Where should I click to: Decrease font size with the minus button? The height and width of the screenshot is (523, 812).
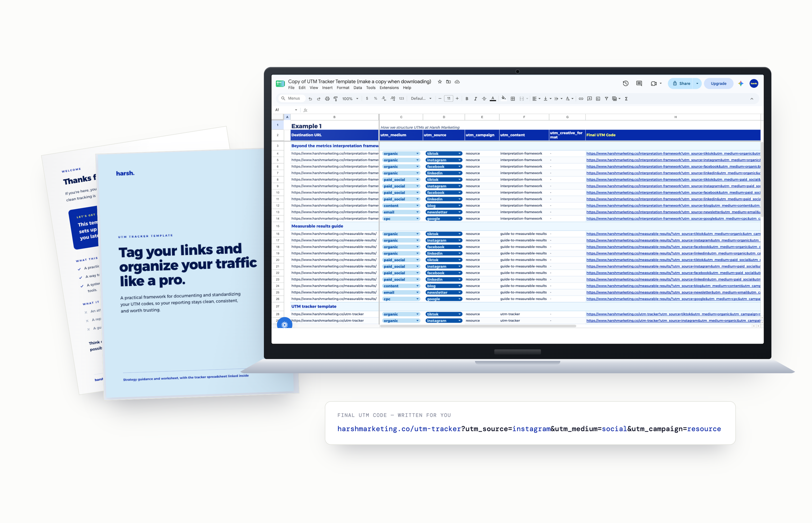(x=440, y=98)
